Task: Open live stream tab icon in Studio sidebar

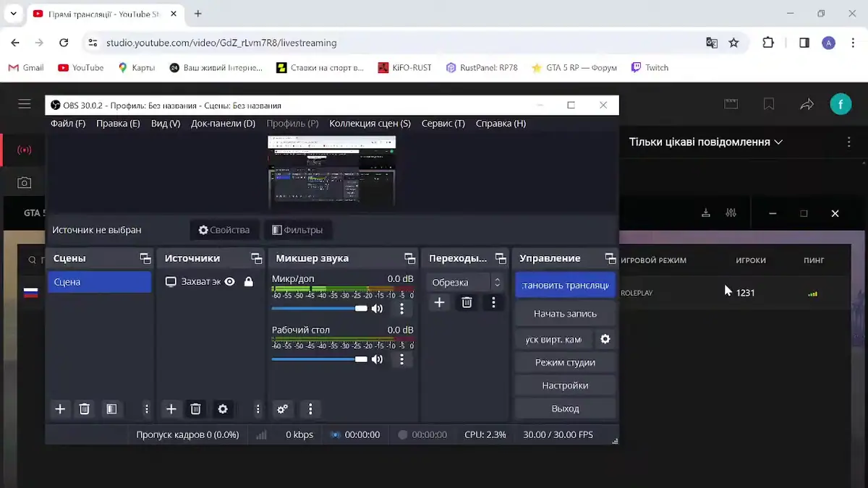Action: [25, 150]
